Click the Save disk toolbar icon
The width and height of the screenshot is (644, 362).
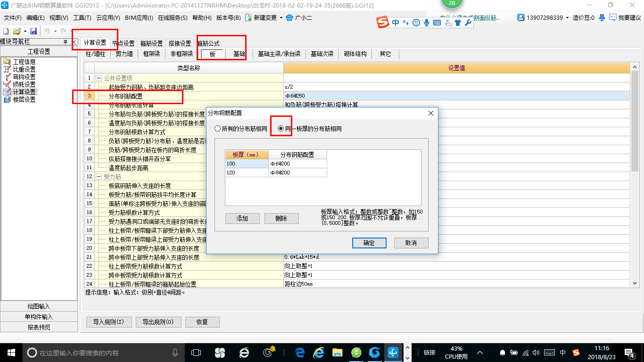pos(33,31)
